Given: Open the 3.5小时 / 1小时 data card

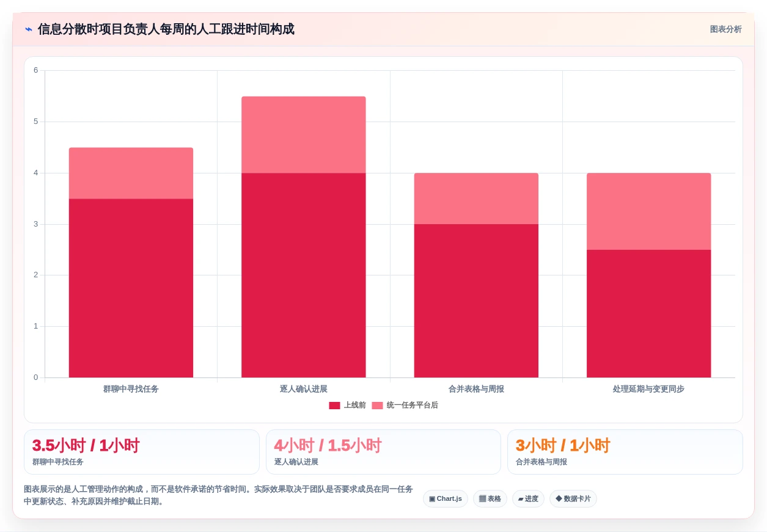Looking at the screenshot, I should click(142, 452).
